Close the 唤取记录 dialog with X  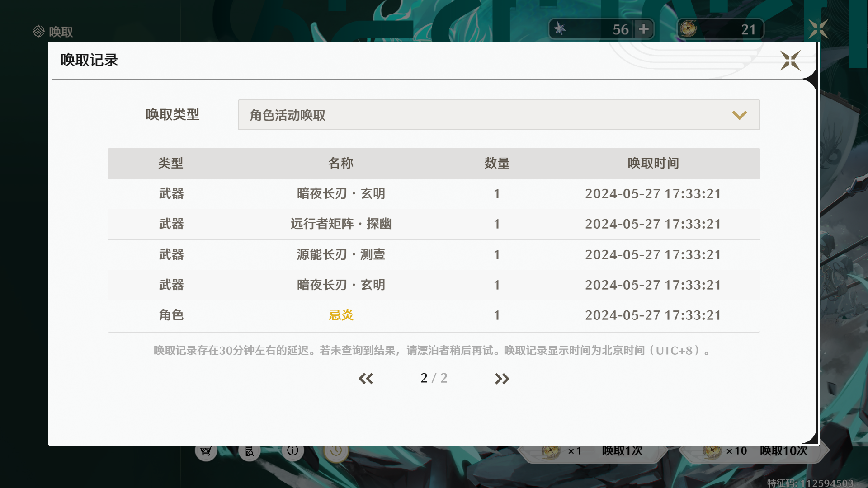coord(790,61)
